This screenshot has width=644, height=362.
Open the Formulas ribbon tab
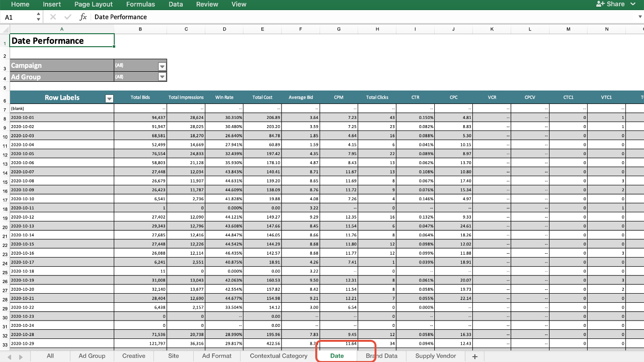140,4
